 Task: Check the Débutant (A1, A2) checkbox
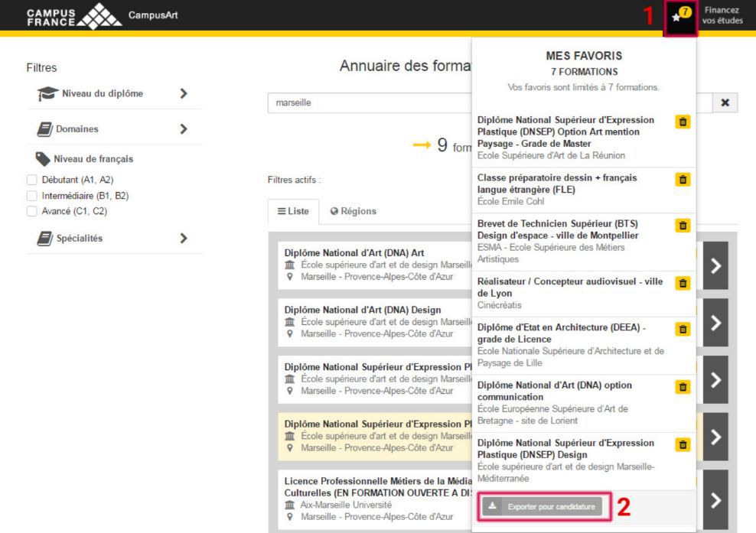pyautogui.click(x=32, y=180)
